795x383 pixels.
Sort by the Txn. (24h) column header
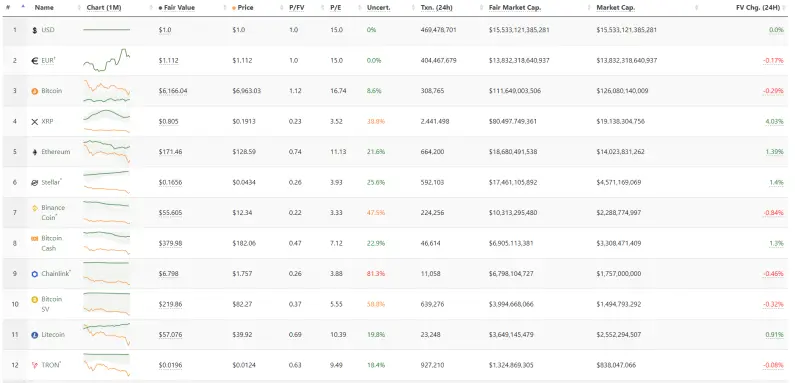[438, 8]
